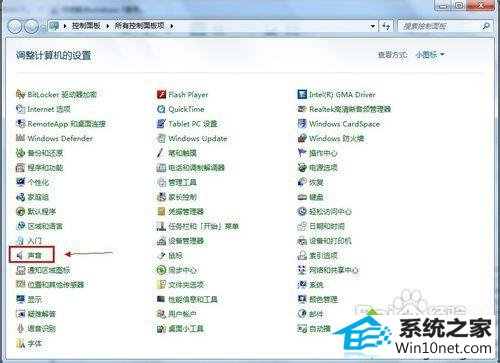Open 疑难解答 (Troubleshooting) link

coord(42,314)
